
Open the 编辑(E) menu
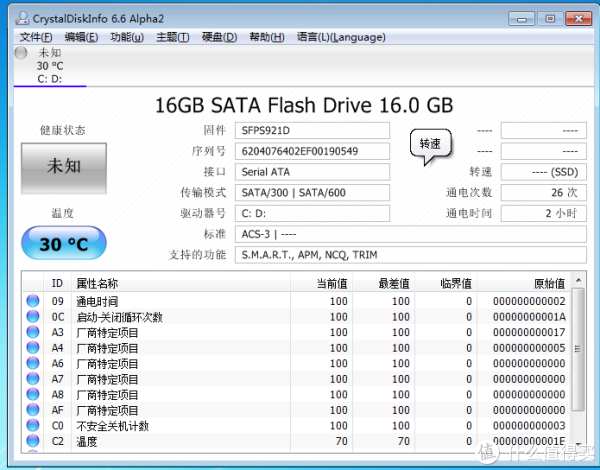pos(81,37)
